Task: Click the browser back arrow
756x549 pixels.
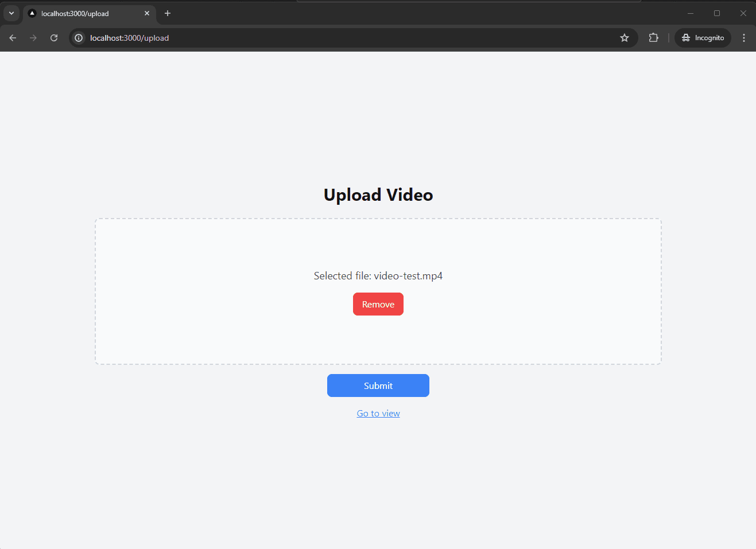Action: (13, 38)
